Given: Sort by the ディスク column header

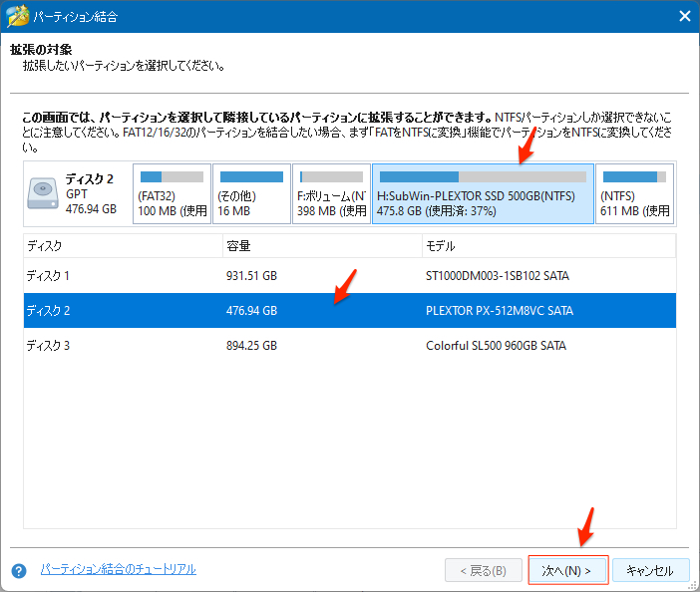Looking at the screenshot, I should point(122,245).
